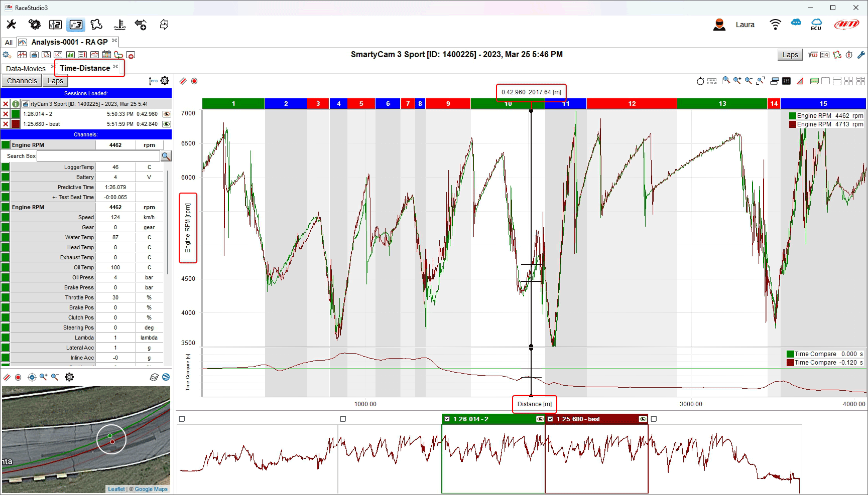The width and height of the screenshot is (868, 495).
Task: Click green color swatch for lap 1:26.014 - 2
Action: [x=16, y=114]
